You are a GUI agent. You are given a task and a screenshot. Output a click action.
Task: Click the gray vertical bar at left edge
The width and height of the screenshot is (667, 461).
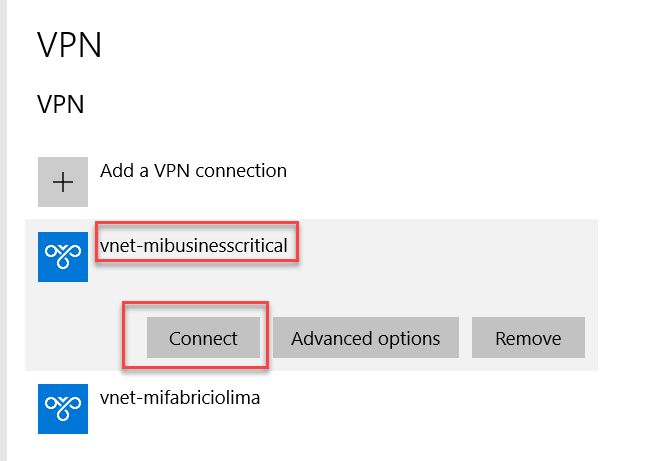(4, 230)
